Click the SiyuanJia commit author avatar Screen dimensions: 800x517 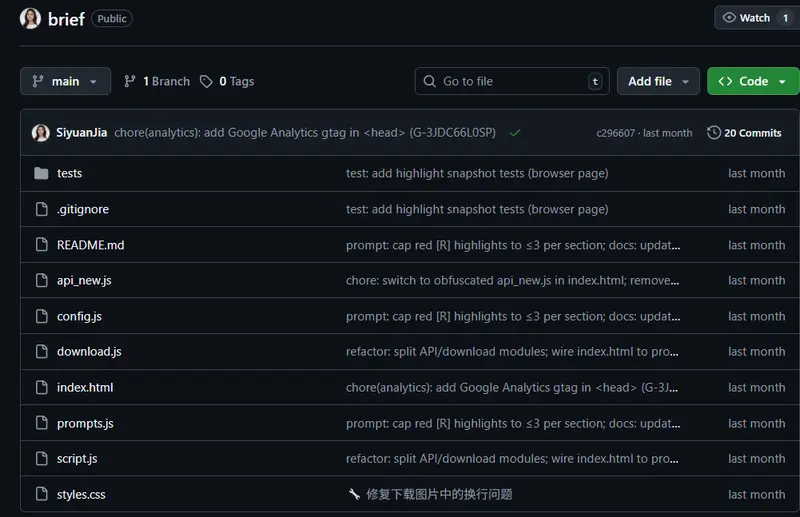41,133
